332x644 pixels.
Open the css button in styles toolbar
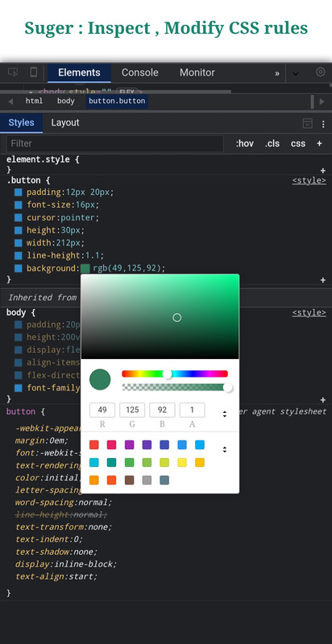click(x=298, y=143)
